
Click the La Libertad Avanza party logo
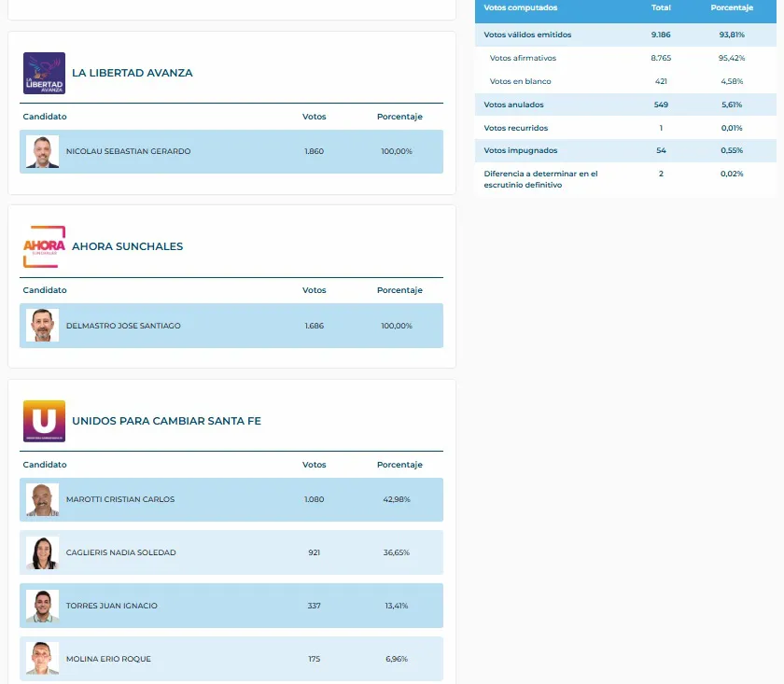tap(44, 73)
